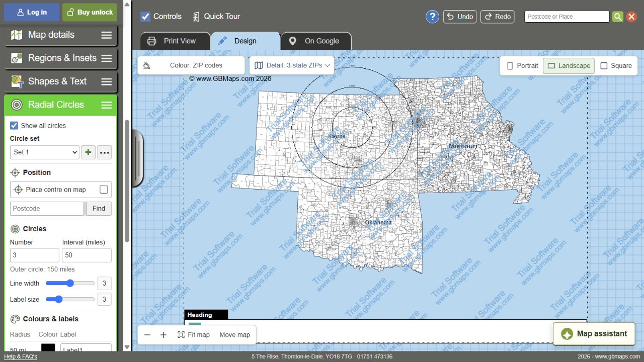Click the Postcode or Place search field
The width and height of the screenshot is (644, 362).
tap(567, 17)
